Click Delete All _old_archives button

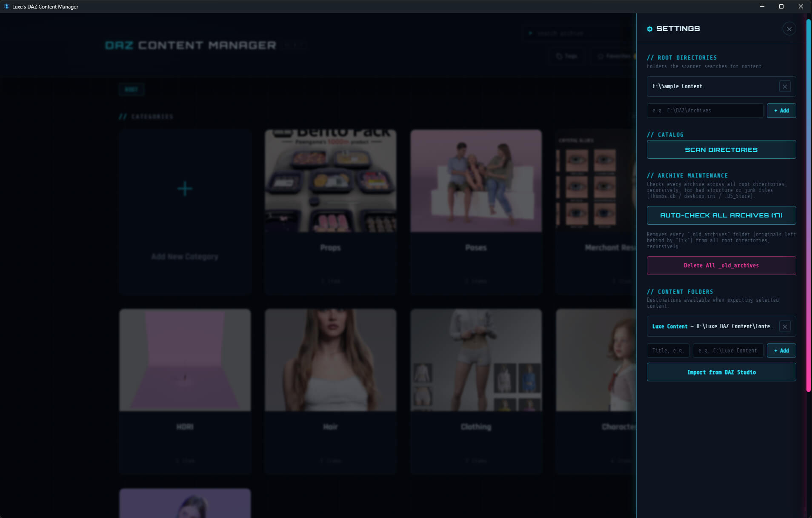tap(721, 266)
